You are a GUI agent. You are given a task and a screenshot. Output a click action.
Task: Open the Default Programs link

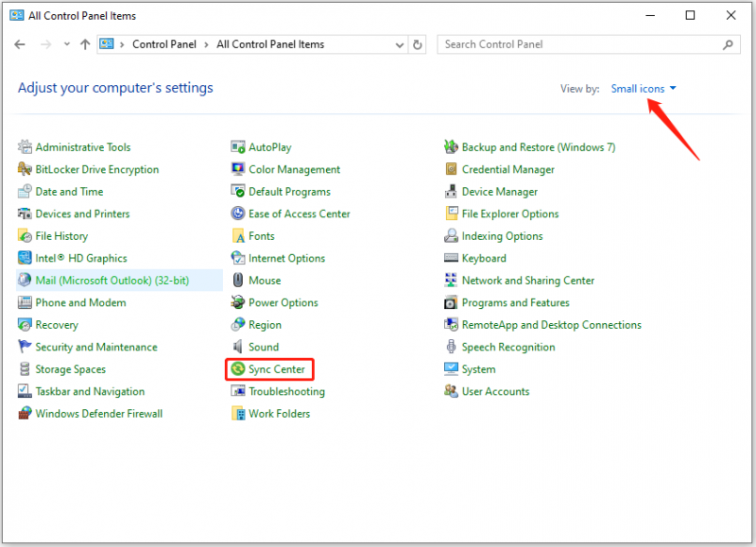pyautogui.click(x=289, y=192)
